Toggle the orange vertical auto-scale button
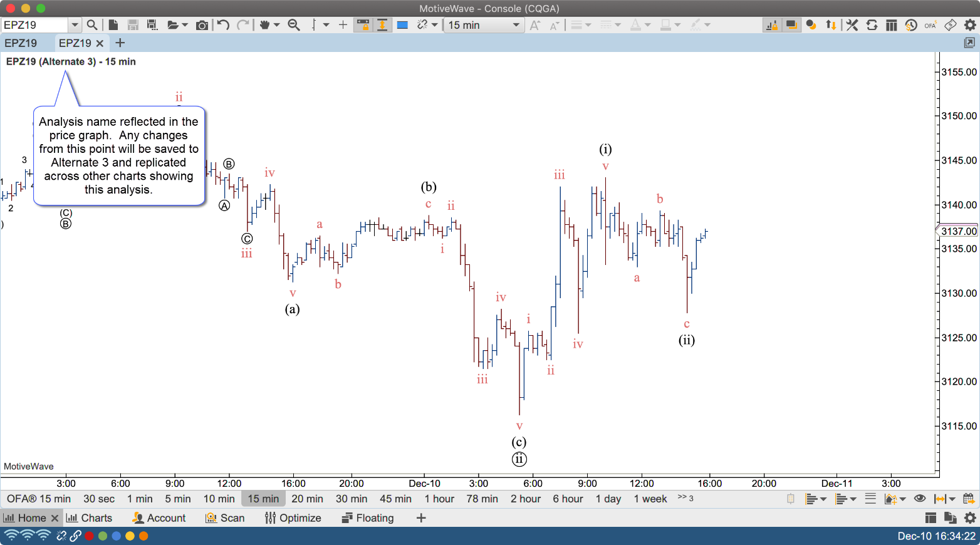 tap(382, 25)
